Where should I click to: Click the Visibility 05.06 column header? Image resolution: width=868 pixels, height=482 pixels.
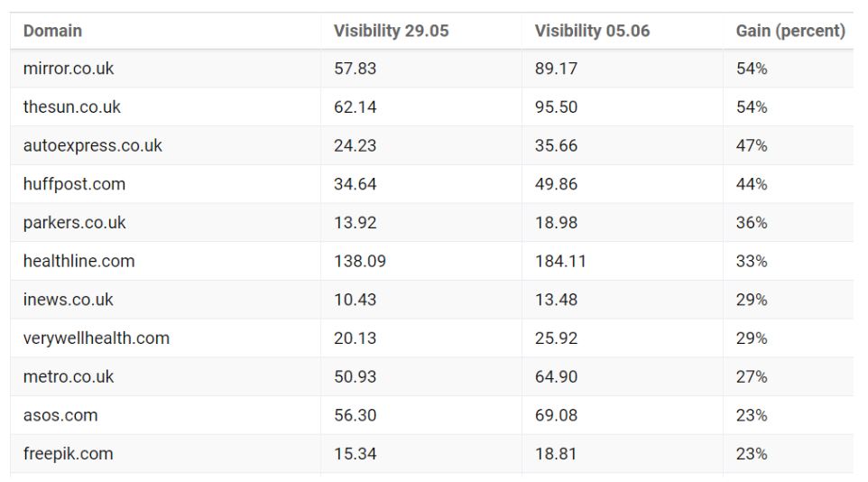click(x=592, y=31)
